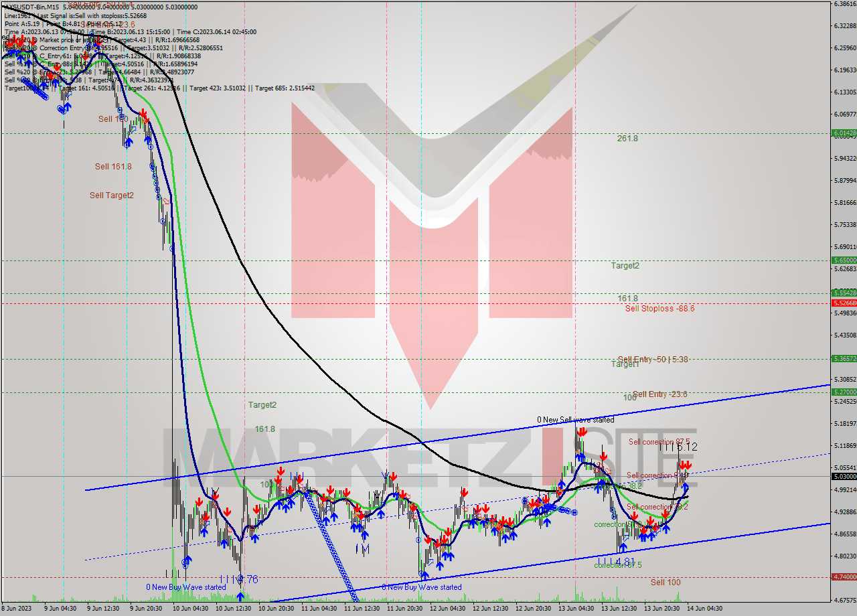Click the '13 Jun 12:30' time axis label
The image size is (857, 616).
(619, 609)
